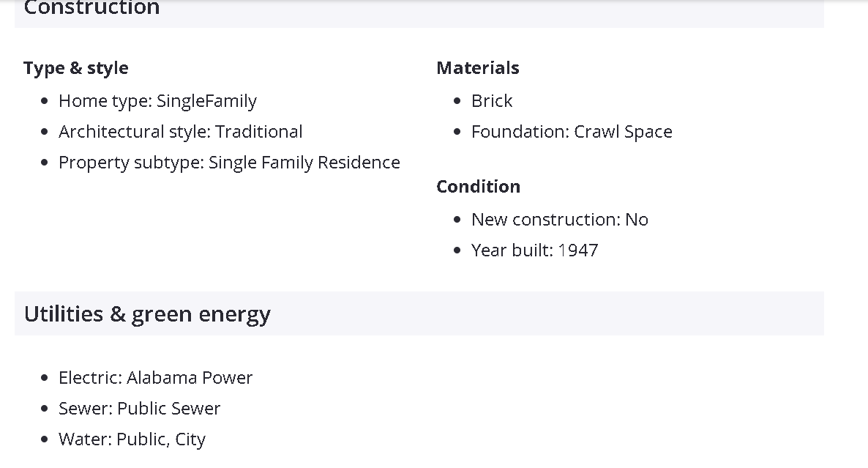Screen dimensions: 868x468
Task: Click Foundation: Crawl Space entry
Action: tap(572, 132)
